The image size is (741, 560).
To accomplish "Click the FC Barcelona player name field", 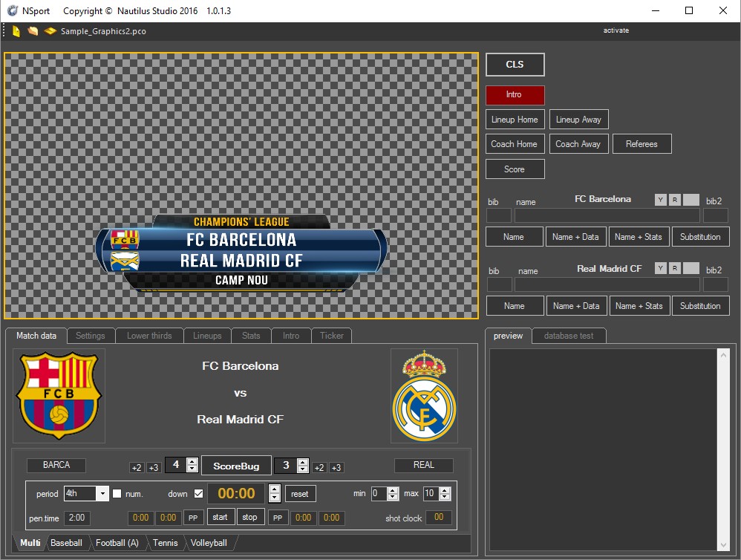I will [x=607, y=216].
